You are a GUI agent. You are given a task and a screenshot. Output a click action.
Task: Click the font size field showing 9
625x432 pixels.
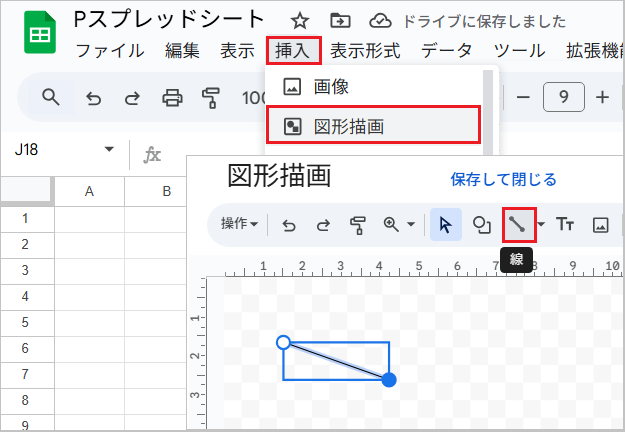[x=564, y=97]
